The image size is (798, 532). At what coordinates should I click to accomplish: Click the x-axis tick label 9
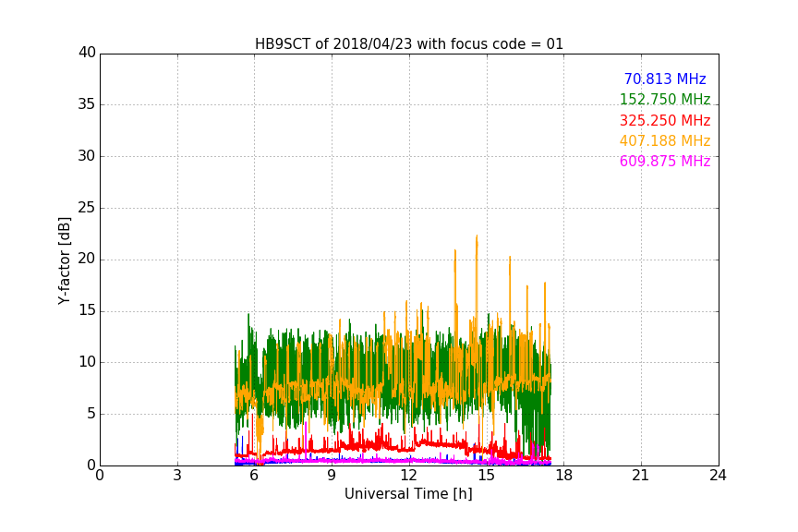[x=332, y=476]
